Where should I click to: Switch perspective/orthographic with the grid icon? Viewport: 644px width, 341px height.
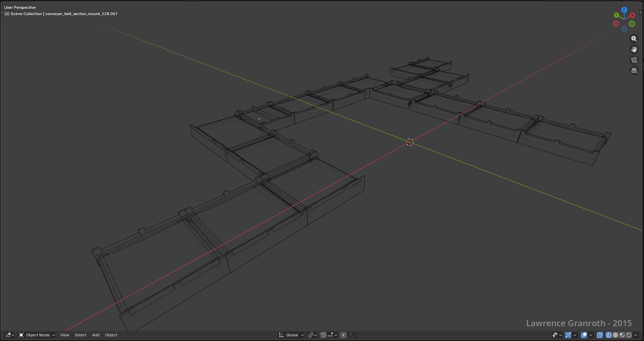pos(634,71)
